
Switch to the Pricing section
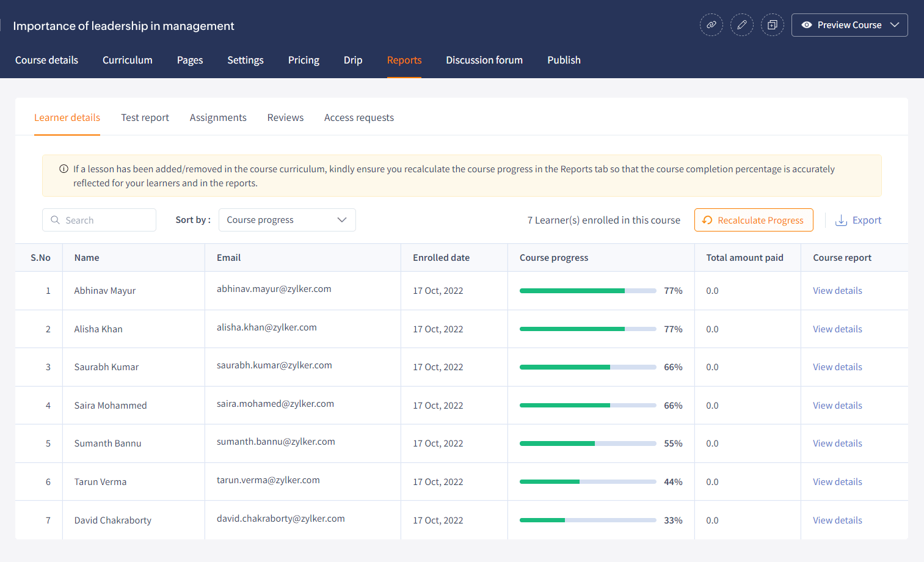click(304, 60)
